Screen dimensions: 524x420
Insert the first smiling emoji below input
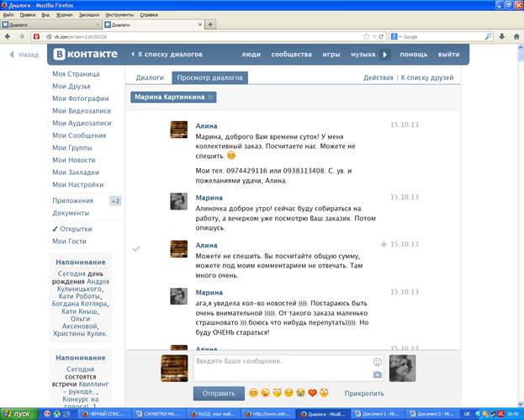254,392
